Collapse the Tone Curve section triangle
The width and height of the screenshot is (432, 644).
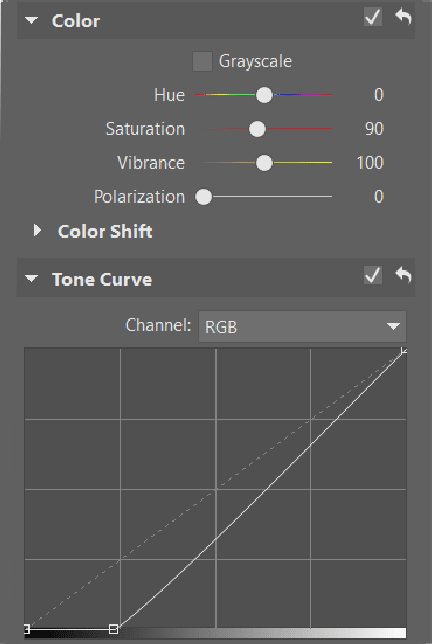[32, 278]
